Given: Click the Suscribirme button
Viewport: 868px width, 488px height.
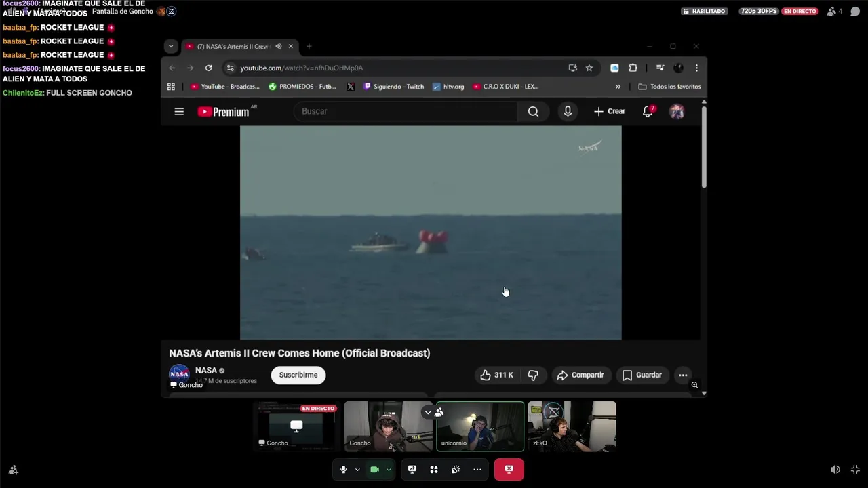Looking at the screenshot, I should tap(298, 375).
